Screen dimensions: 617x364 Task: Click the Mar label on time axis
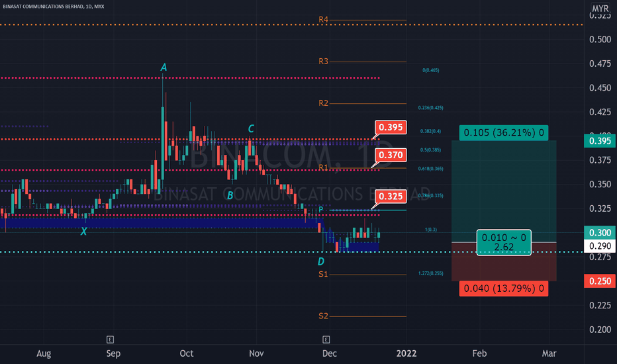pos(549,354)
